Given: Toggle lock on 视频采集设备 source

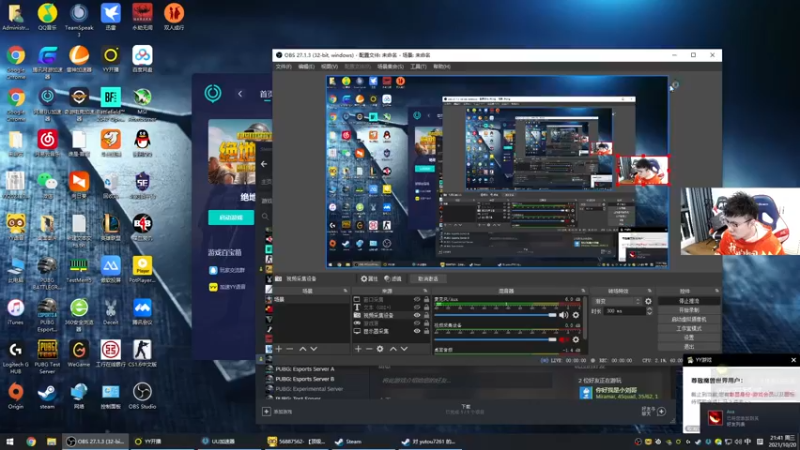Looking at the screenshot, I should pyautogui.click(x=427, y=315).
